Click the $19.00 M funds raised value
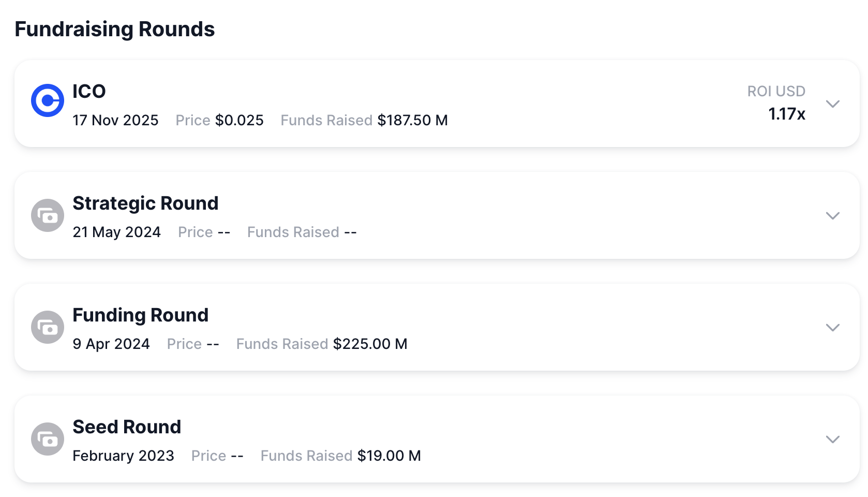 [389, 456]
